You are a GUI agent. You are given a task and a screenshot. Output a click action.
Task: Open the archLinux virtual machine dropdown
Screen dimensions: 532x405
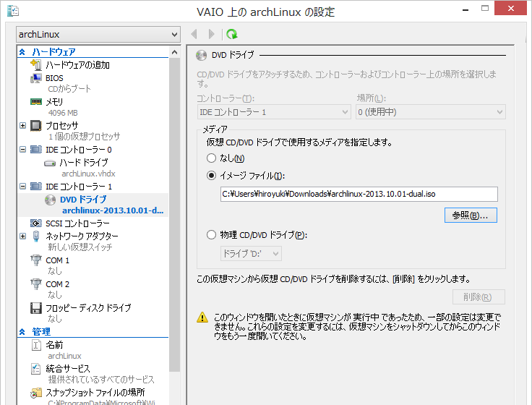pos(98,34)
